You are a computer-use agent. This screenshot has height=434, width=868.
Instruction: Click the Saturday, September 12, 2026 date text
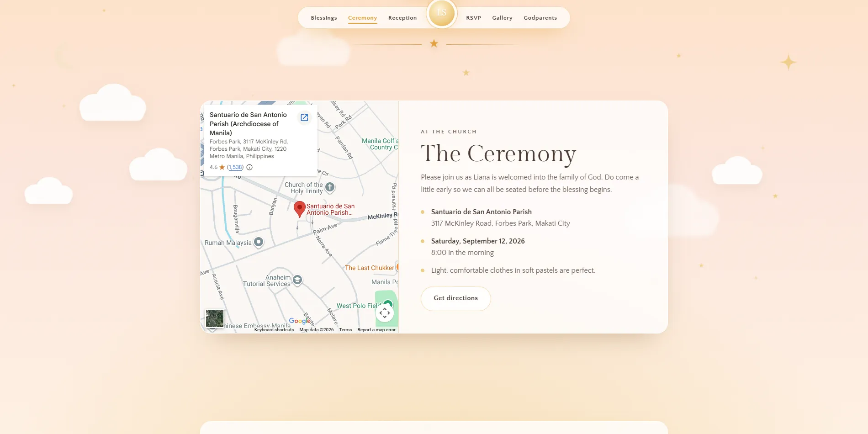pos(478,241)
